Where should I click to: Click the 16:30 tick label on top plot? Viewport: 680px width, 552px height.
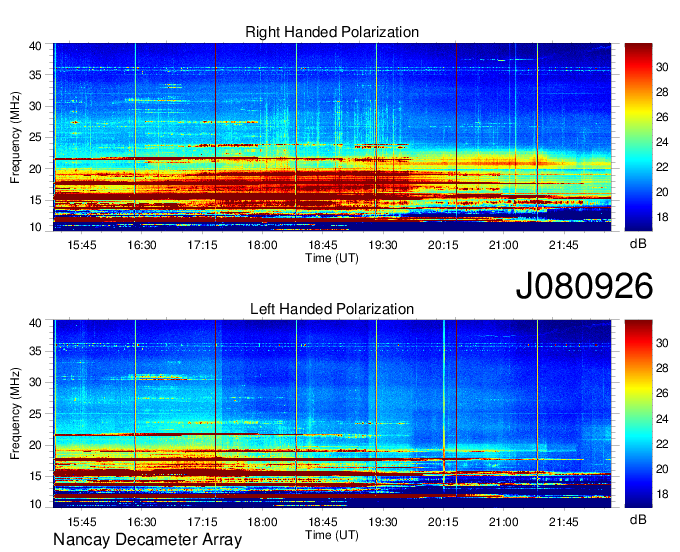click(x=142, y=245)
